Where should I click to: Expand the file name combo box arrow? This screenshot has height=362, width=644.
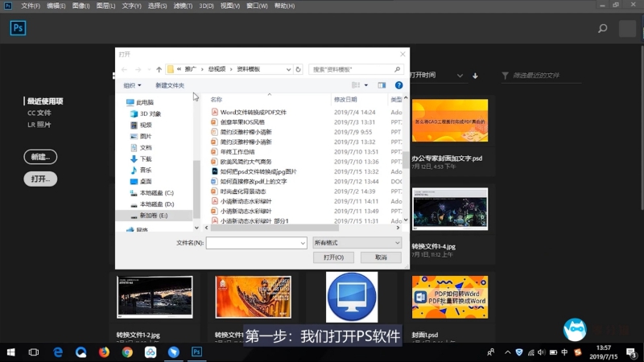click(302, 242)
